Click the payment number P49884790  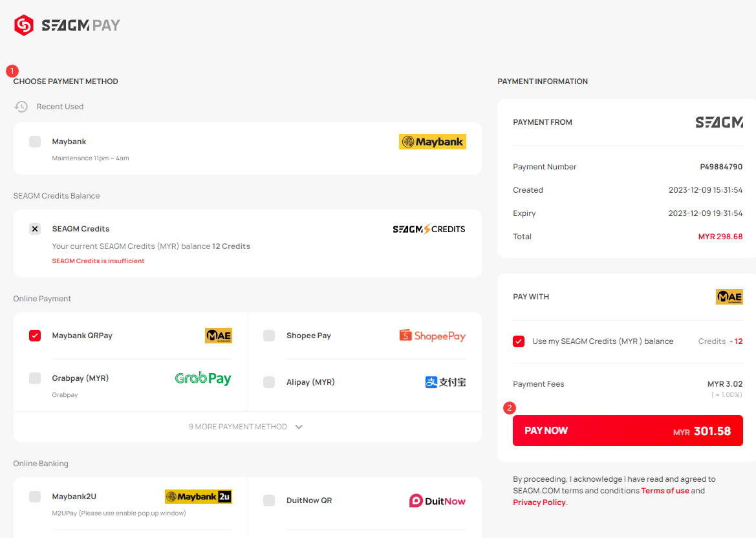coord(721,167)
